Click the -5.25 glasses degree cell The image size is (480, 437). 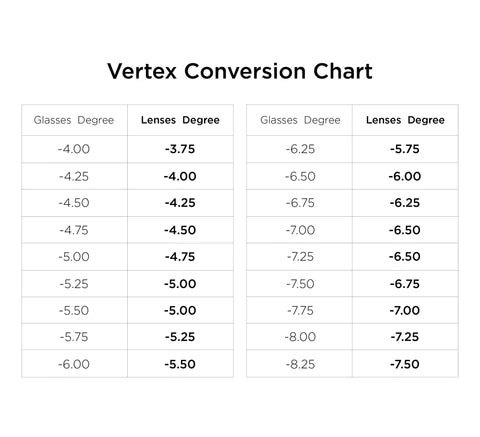[x=74, y=284]
